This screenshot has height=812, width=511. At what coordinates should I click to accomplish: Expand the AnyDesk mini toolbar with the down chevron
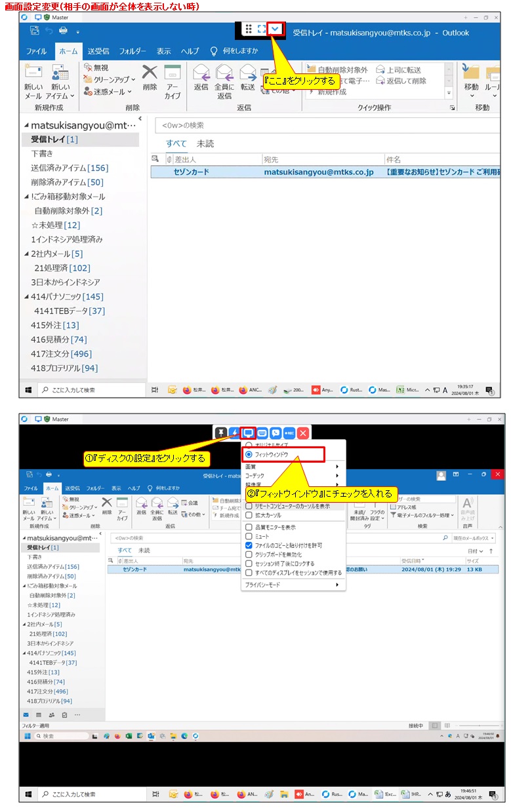click(x=276, y=29)
